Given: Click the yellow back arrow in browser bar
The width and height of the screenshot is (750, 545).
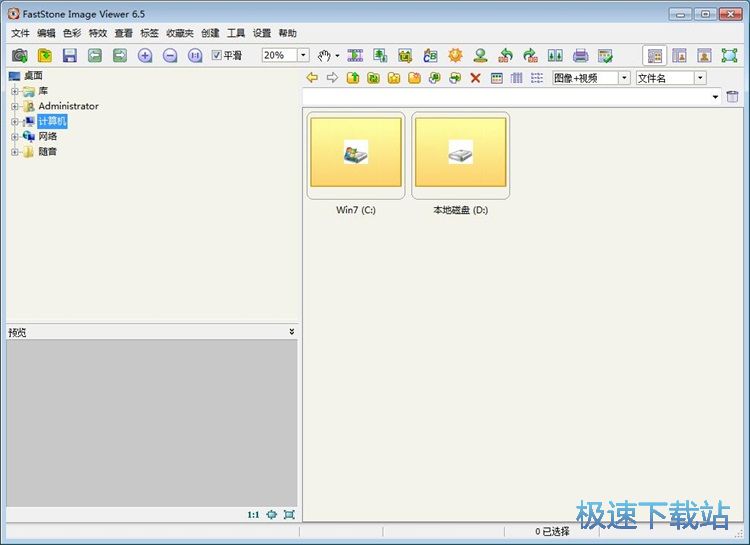Looking at the screenshot, I should point(312,78).
